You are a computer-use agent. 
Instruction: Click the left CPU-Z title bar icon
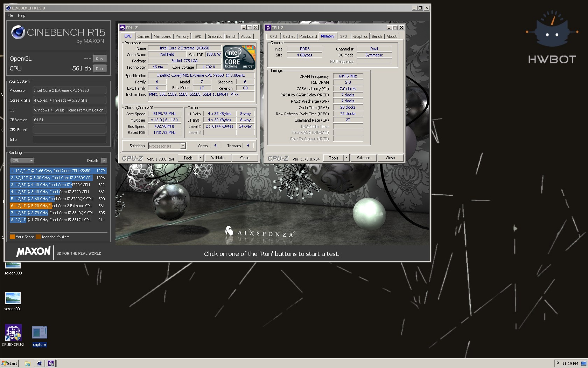[x=122, y=28]
